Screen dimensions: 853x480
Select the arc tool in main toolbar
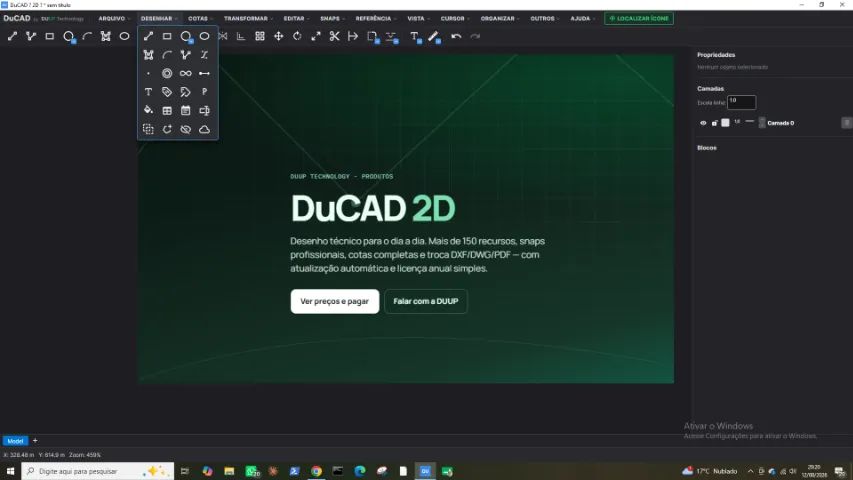tap(87, 36)
